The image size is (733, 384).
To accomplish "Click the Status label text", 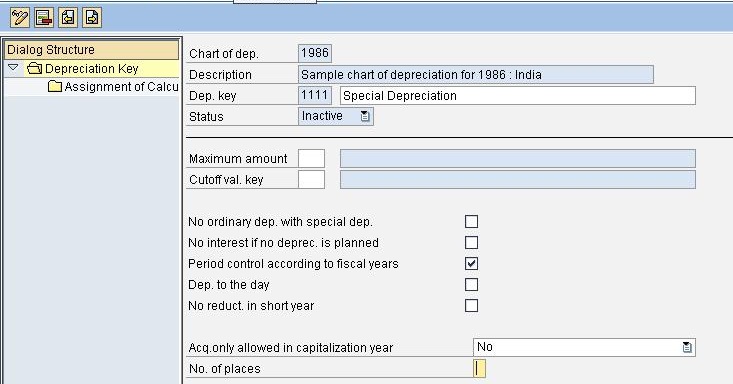I will tap(206, 117).
